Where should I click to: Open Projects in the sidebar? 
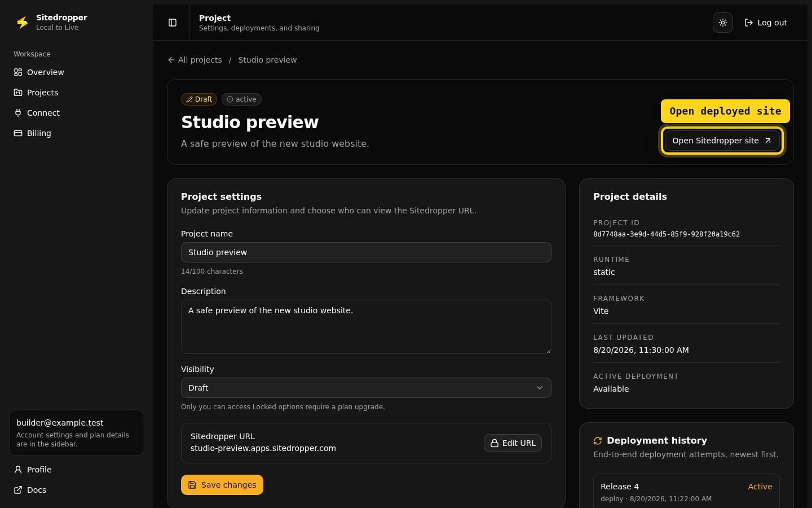77,93
